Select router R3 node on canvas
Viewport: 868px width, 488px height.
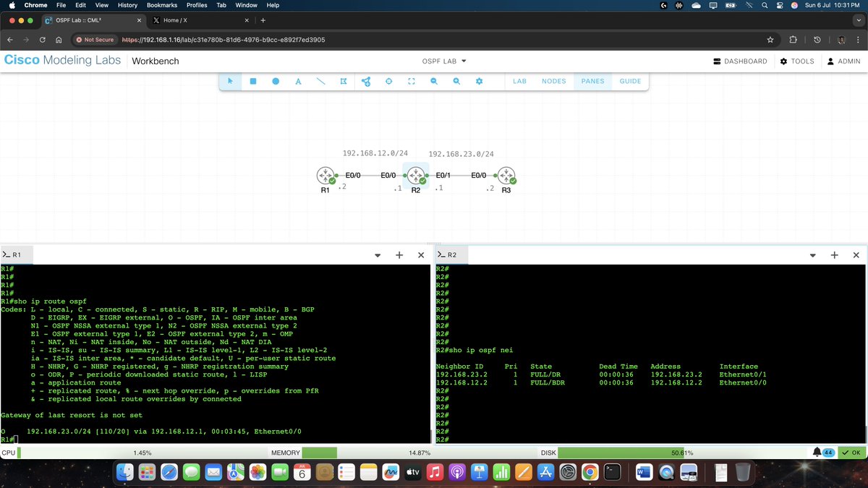[506, 176]
